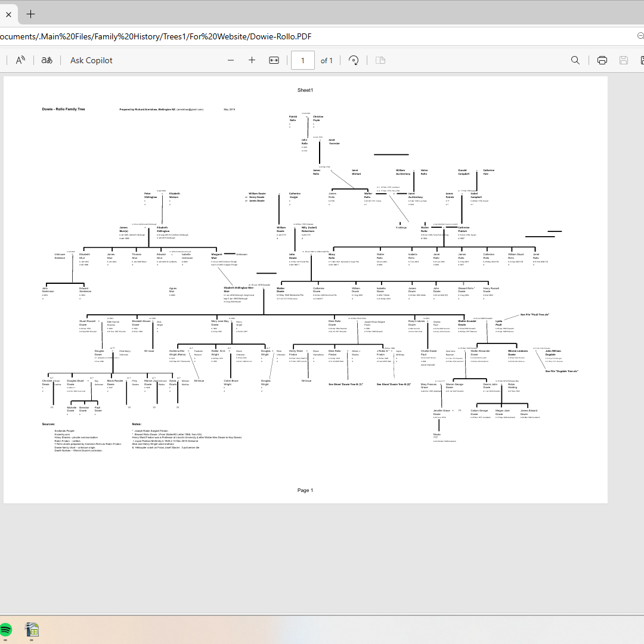Click the "Dowie - Rollo Family Tree" title
This screenshot has height=644, width=644.
(63, 110)
